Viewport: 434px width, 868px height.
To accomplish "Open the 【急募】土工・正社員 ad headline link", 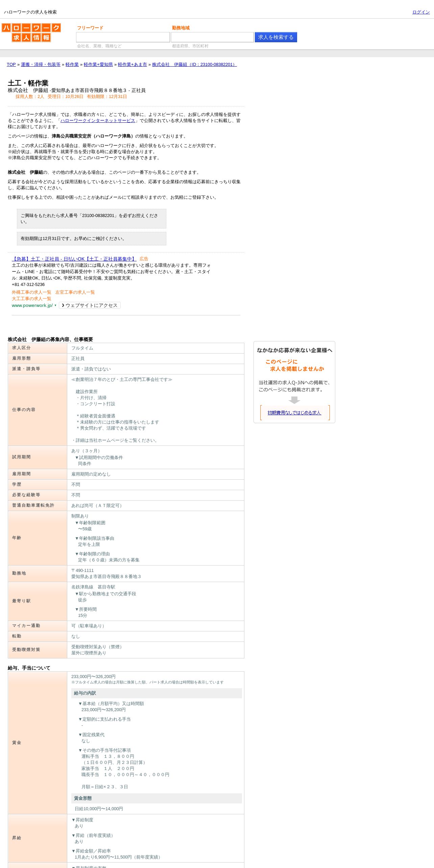I will (x=74, y=259).
